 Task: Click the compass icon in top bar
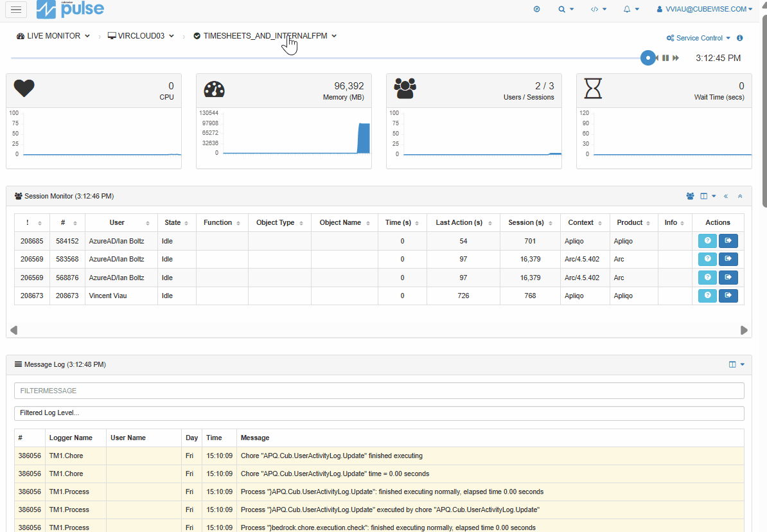coord(537,9)
